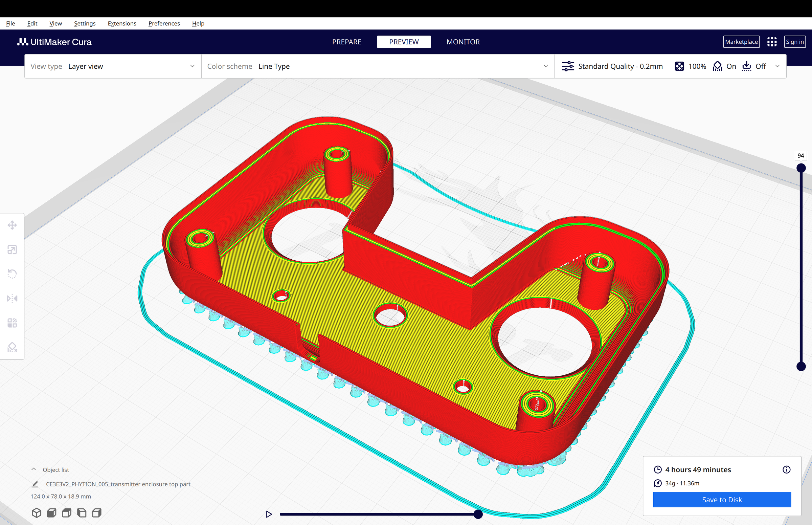The width and height of the screenshot is (812, 525).
Task: Open the application switcher grid icon
Action: point(772,42)
